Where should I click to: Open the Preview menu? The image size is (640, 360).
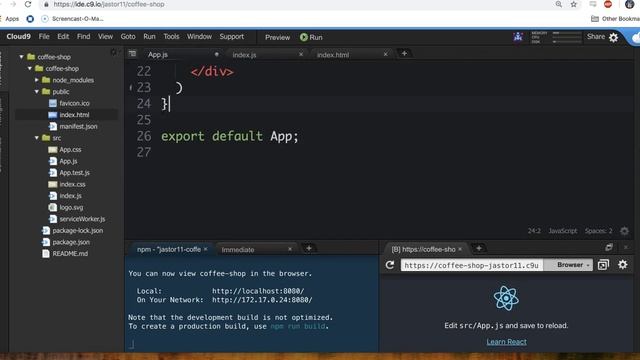(277, 37)
